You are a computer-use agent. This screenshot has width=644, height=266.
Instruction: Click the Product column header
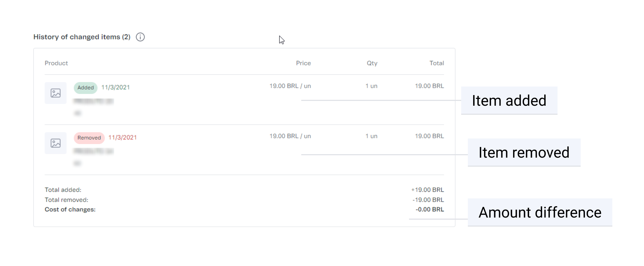[56, 63]
